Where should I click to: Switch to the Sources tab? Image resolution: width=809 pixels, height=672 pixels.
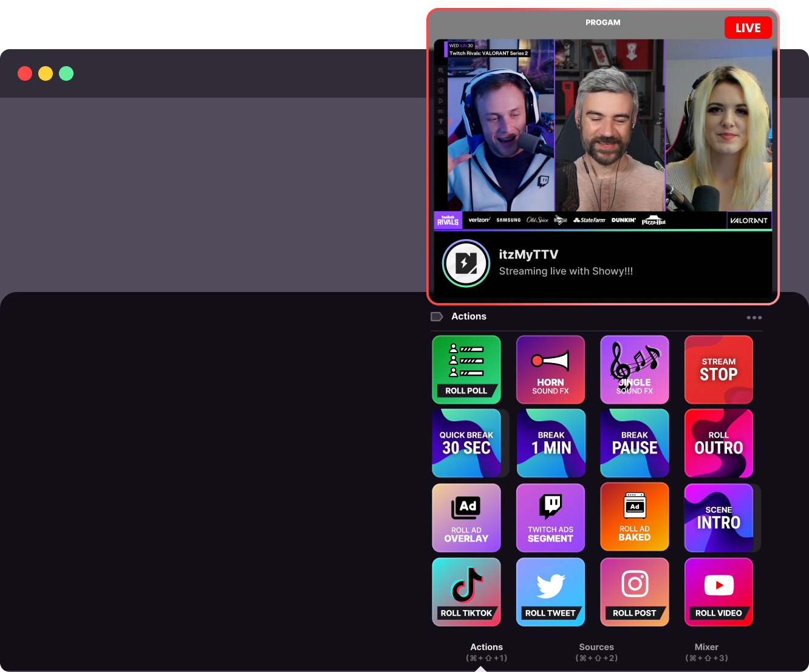coord(596,652)
